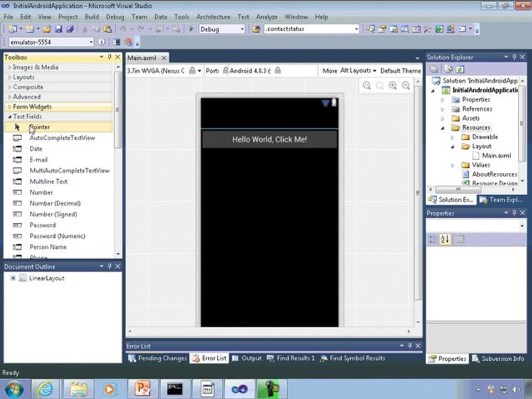The width and height of the screenshot is (532, 399).
Task: Click the device info icon next to emulator-5554
Action: click(x=101, y=42)
